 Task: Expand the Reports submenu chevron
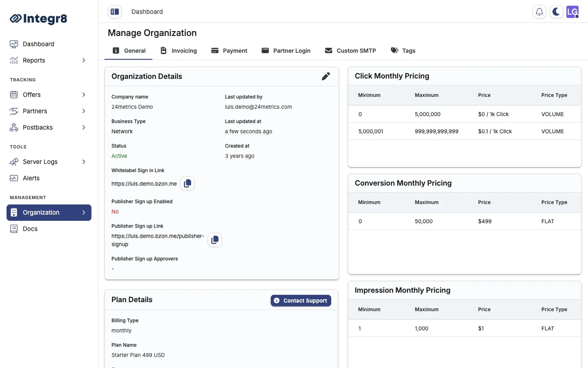pos(84,61)
